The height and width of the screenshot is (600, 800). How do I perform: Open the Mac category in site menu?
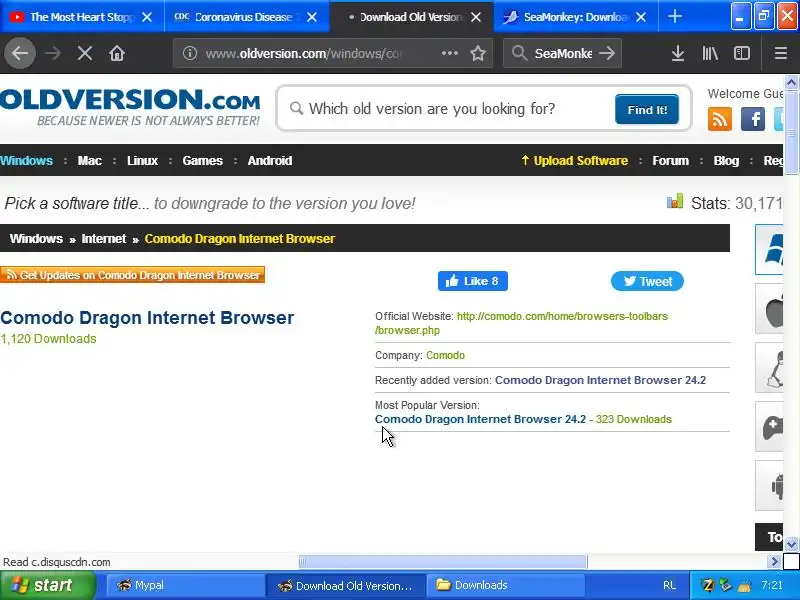[90, 161]
